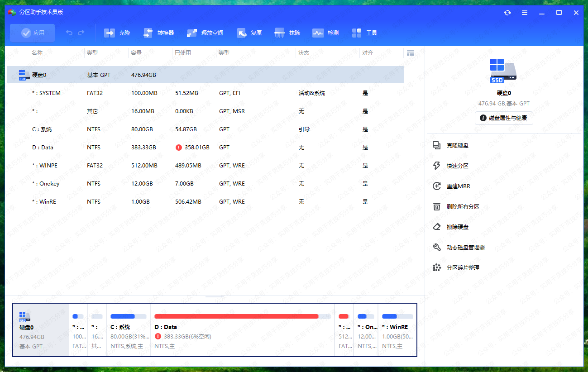Click the red D: Data usage bar
The width and height of the screenshot is (588, 372).
pos(236,316)
